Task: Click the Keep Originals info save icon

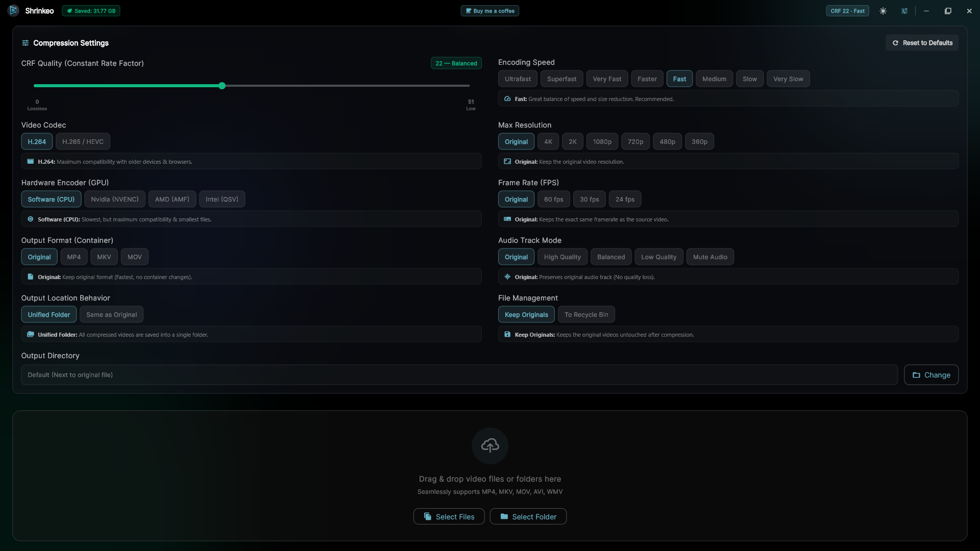Action: coord(507,334)
